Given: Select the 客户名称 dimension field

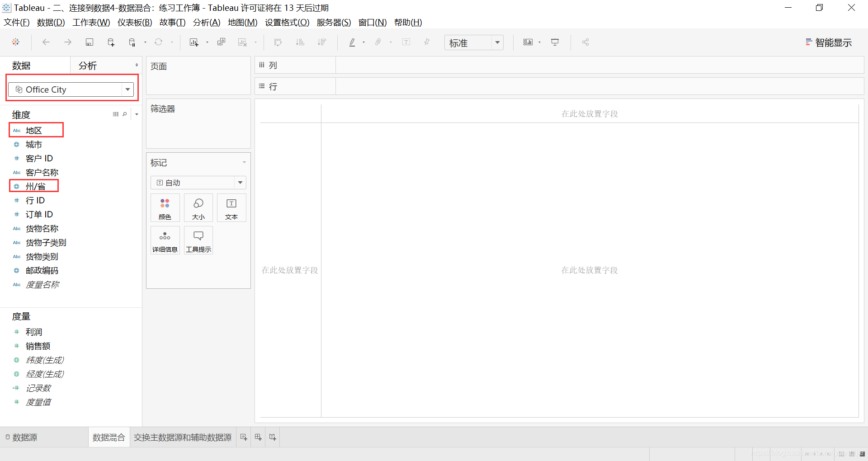Looking at the screenshot, I should [42, 173].
